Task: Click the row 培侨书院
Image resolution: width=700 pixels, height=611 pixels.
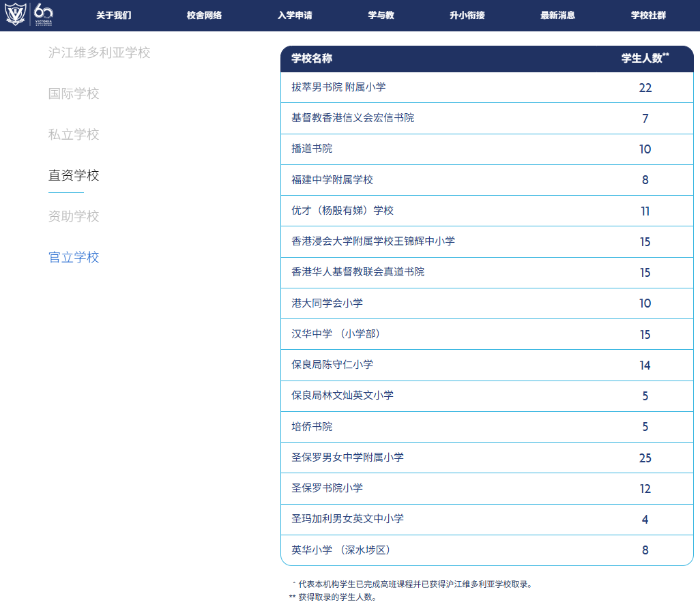Action: (487, 427)
